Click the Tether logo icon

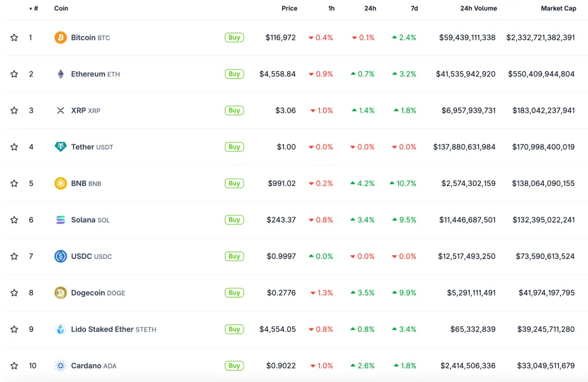[x=60, y=147]
